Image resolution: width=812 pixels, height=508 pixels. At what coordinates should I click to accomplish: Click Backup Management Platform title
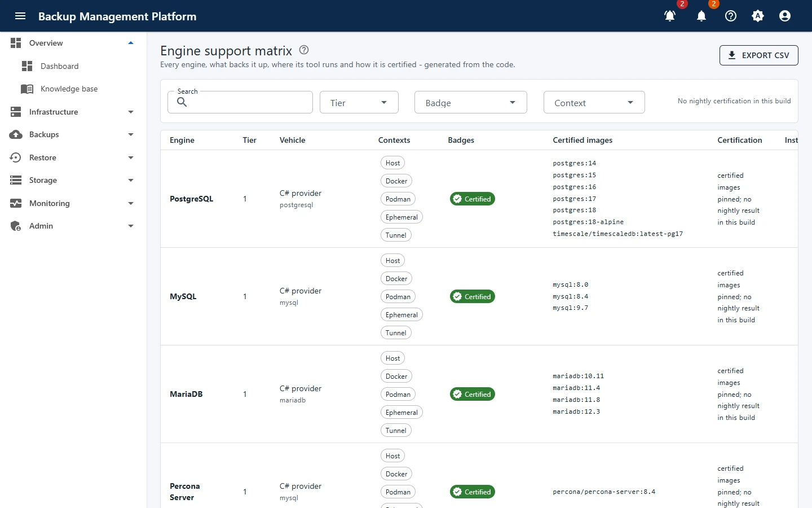coord(117,16)
